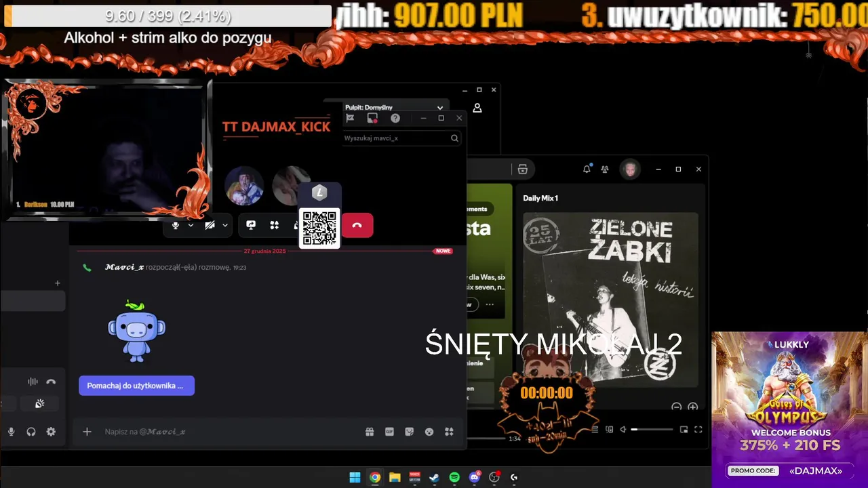Toggle Discord deafen headphones
This screenshot has height=488, width=868.
pyautogui.click(x=31, y=432)
